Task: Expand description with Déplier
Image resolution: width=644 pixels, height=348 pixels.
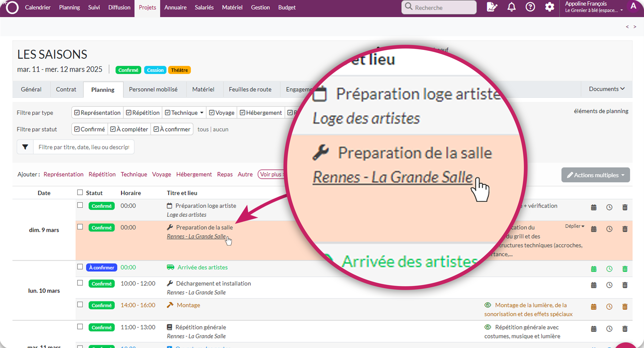Action: tap(574, 226)
